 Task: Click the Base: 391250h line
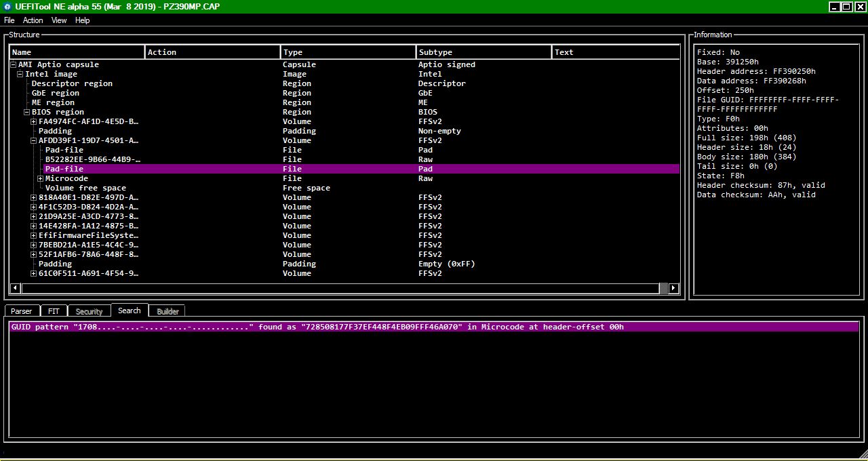click(x=728, y=62)
